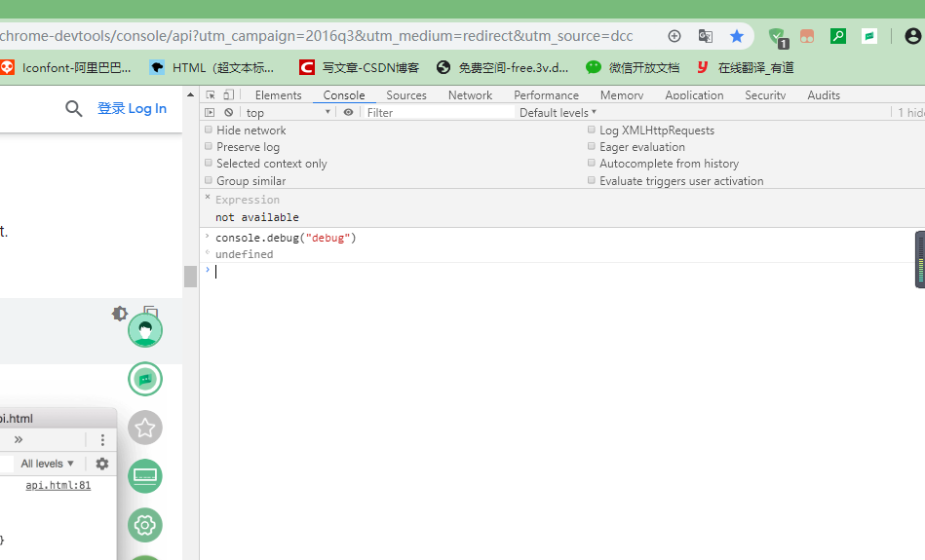The height and width of the screenshot is (560, 925).
Task: Click the 'not available' expression result
Action: (257, 217)
